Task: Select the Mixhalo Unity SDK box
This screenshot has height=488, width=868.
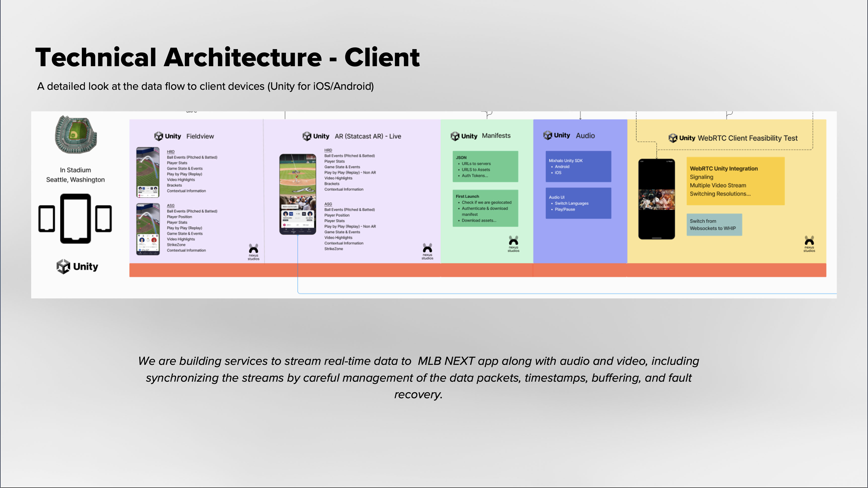Action: pyautogui.click(x=578, y=167)
